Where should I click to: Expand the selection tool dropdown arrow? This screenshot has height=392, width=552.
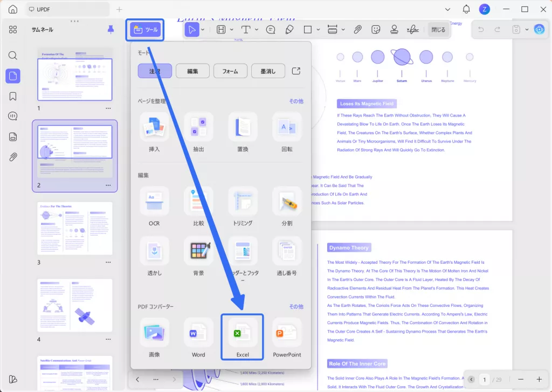point(203,30)
